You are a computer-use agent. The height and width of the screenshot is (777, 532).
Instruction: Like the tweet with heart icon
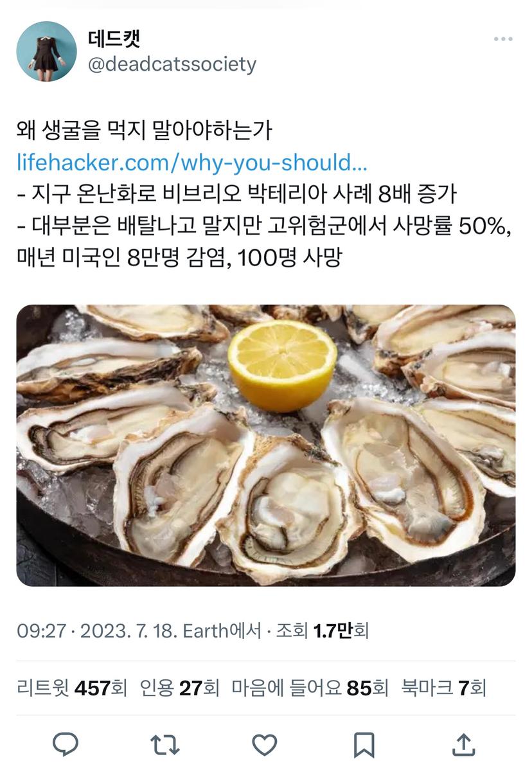[264, 745]
